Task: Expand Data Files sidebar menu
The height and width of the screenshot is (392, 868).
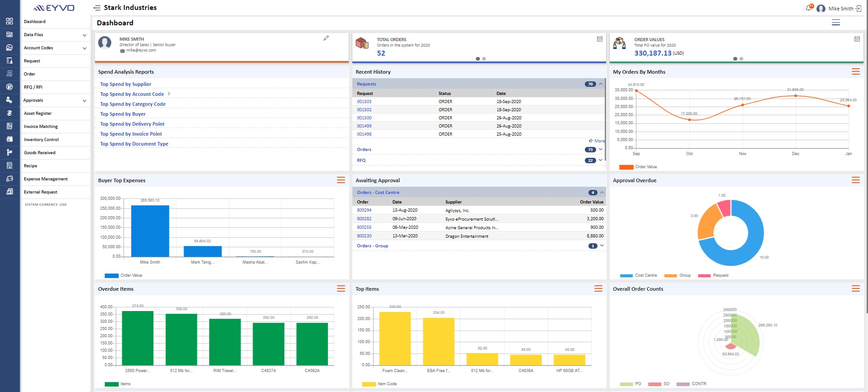Action: click(55, 35)
